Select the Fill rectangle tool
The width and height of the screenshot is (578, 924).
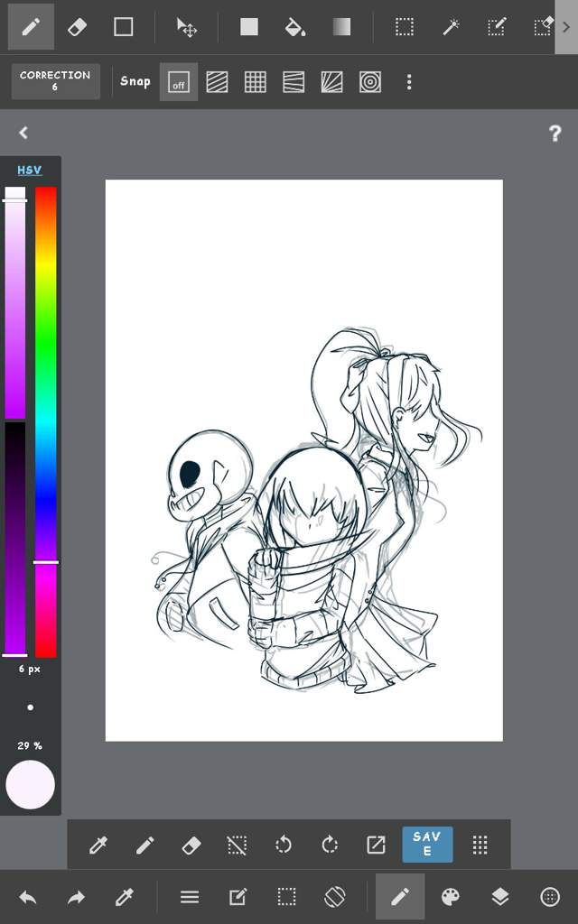point(249,26)
